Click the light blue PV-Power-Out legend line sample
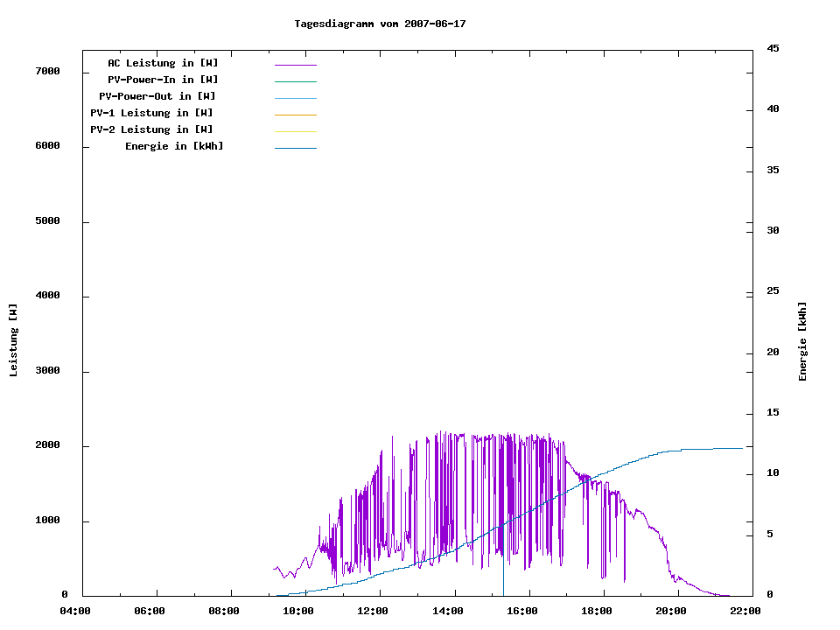Image resolution: width=840 pixels, height=630 pixels. click(295, 98)
